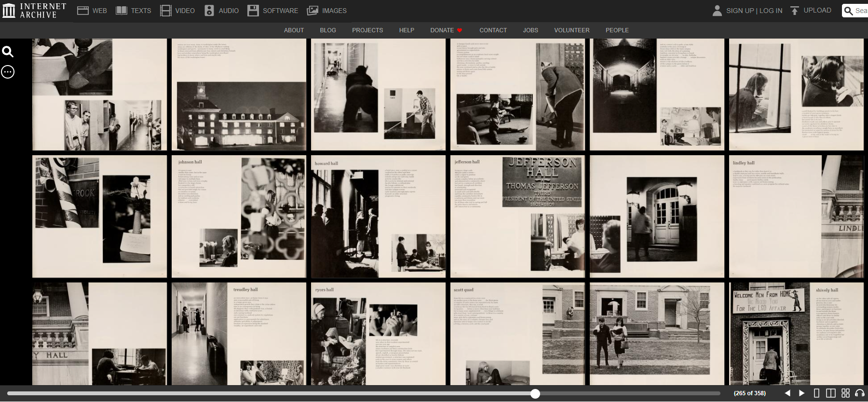Open the Blog link
The width and height of the screenshot is (868, 402).
[328, 30]
